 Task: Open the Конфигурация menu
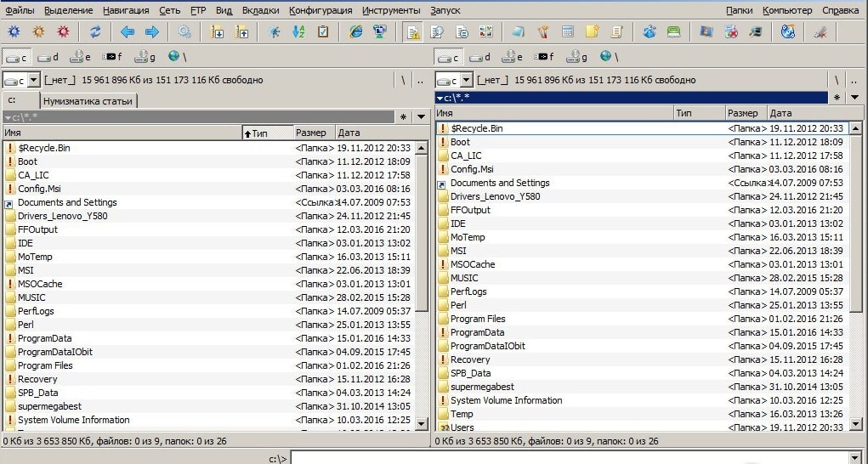click(321, 10)
